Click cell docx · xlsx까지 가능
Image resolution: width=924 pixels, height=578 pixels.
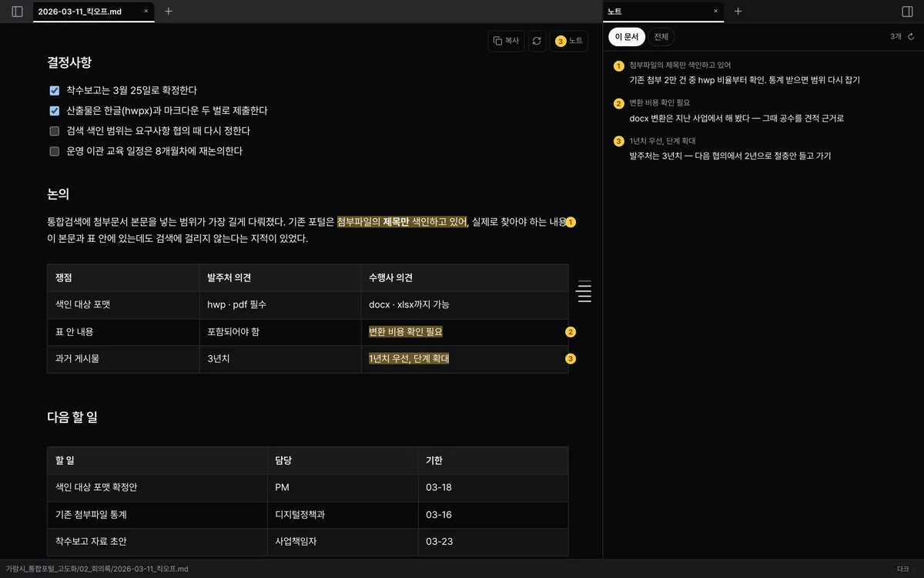click(464, 305)
